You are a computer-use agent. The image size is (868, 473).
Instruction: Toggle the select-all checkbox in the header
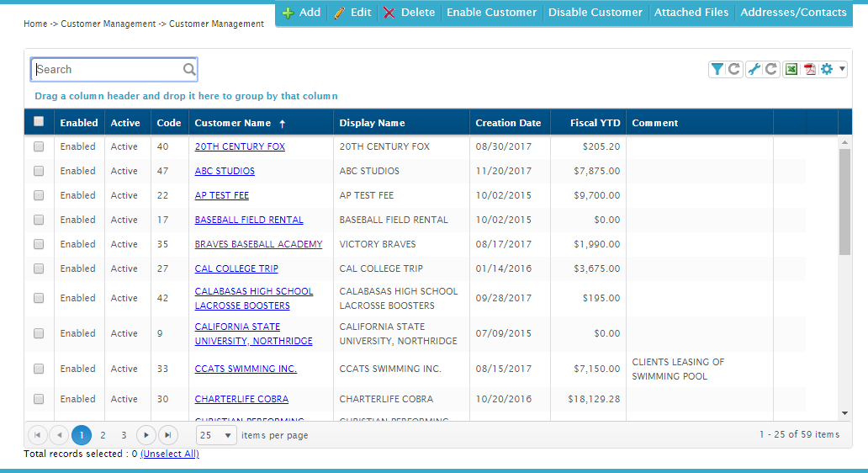click(39, 121)
